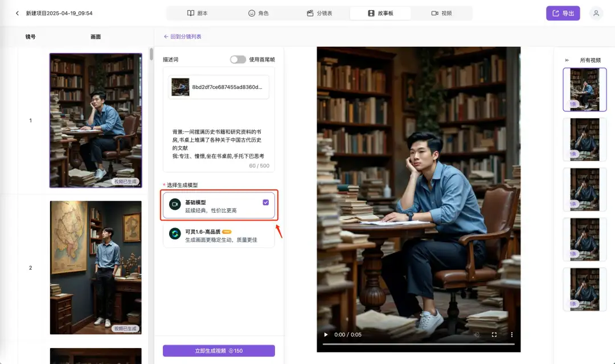Select the 故事板 tab

pos(380,13)
